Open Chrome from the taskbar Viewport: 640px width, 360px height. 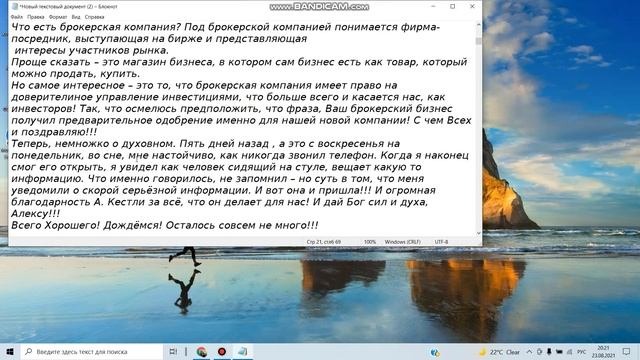click(x=202, y=351)
